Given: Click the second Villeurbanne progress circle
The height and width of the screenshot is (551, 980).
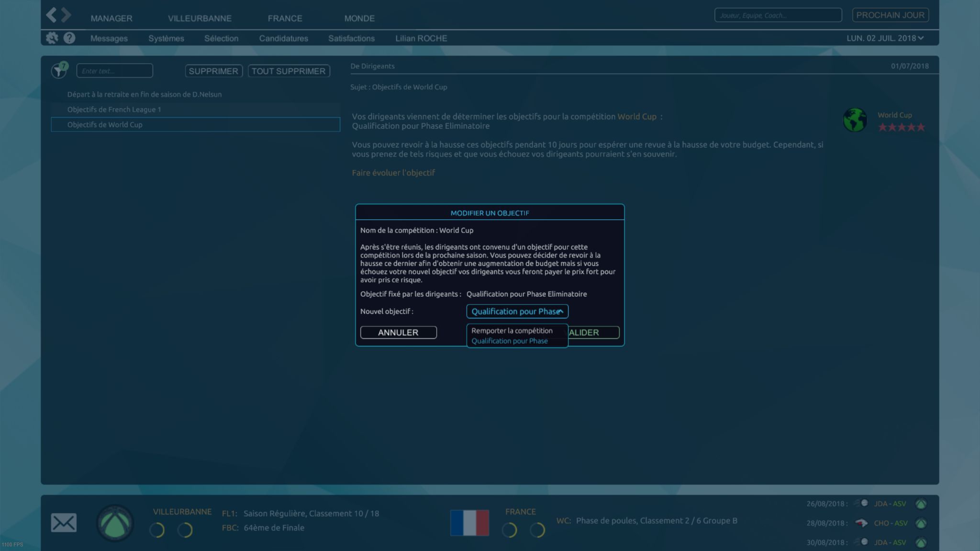Looking at the screenshot, I should [185, 530].
